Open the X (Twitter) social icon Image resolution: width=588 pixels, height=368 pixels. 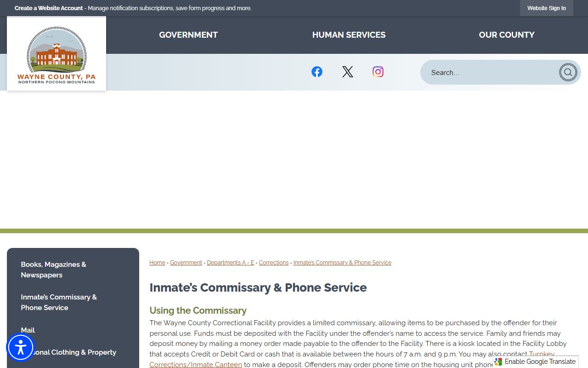(x=348, y=72)
